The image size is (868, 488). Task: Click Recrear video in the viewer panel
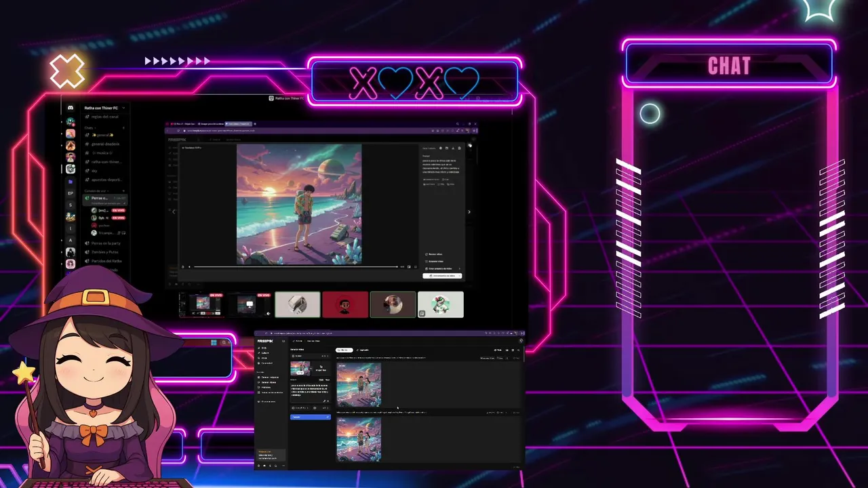click(x=435, y=254)
